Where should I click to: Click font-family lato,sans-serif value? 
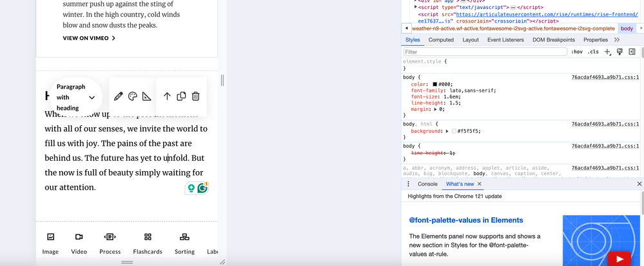click(x=471, y=90)
